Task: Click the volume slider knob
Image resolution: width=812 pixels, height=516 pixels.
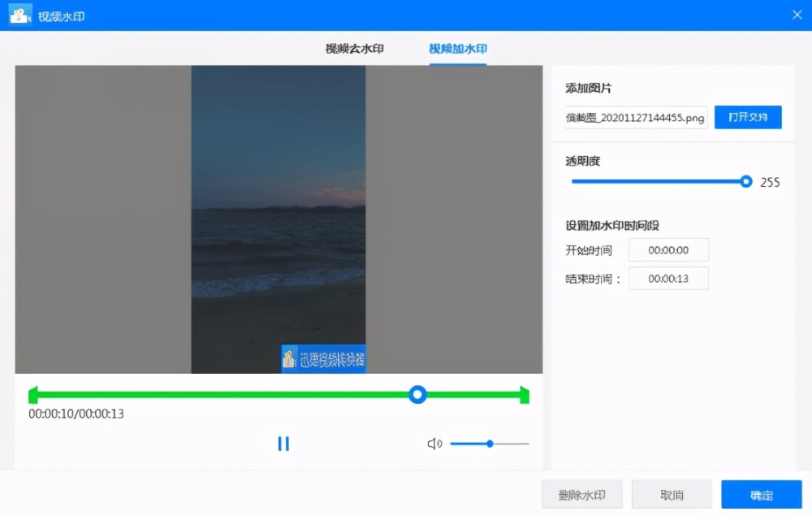Action: pos(490,444)
